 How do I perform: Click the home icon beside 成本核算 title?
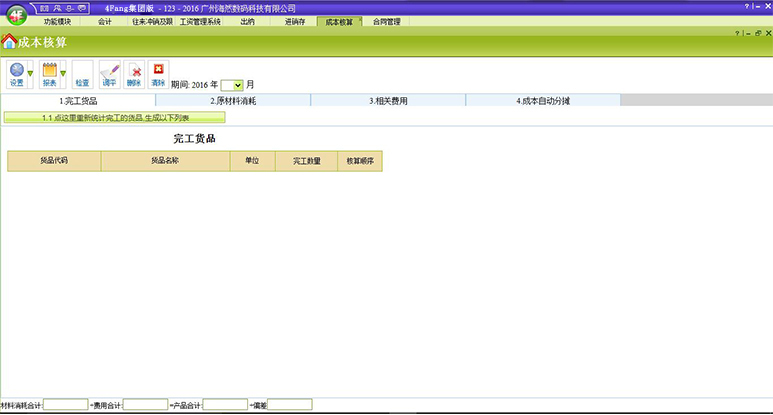coord(9,42)
